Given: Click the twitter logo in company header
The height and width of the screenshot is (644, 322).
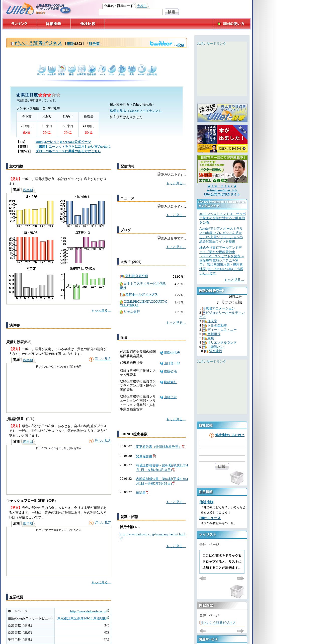Looking at the screenshot, I should (161, 43).
